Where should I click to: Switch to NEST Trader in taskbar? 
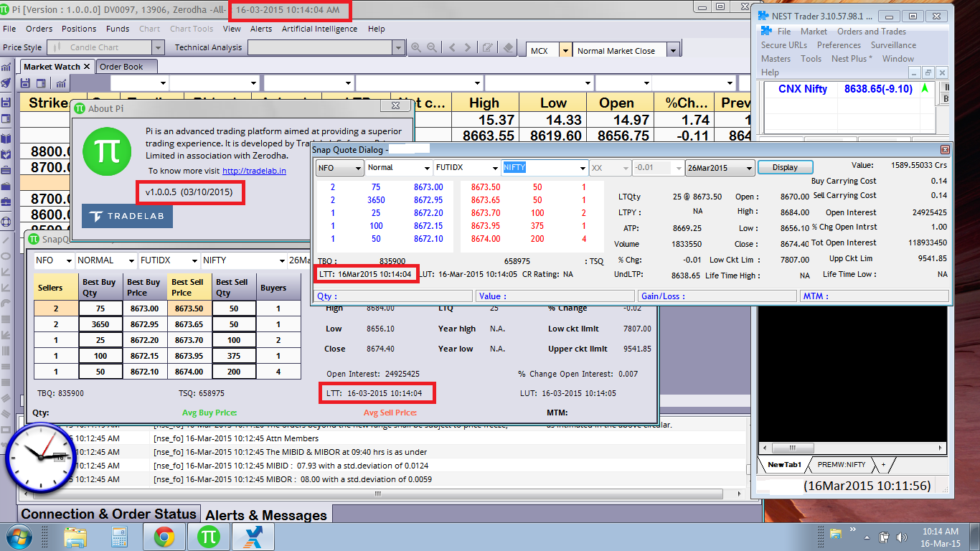click(253, 537)
